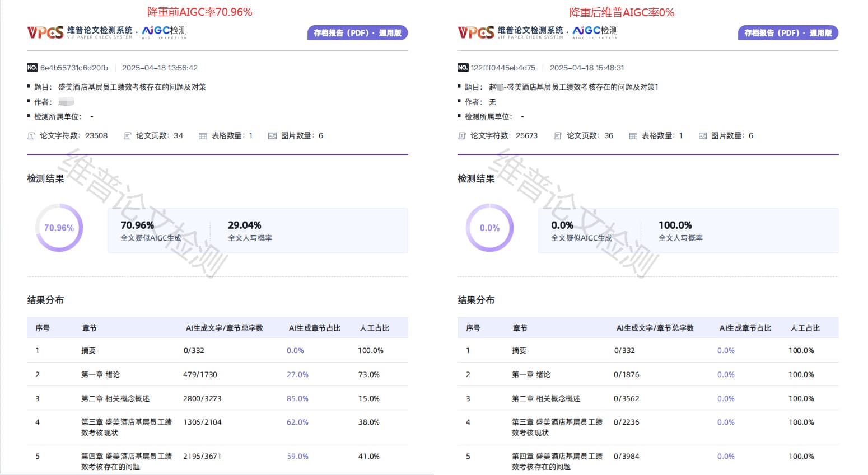Viewport: 868px width, 475px height.
Task: Click the red heading 降重后维普AIGC率0%
Action: pyautogui.click(x=622, y=12)
